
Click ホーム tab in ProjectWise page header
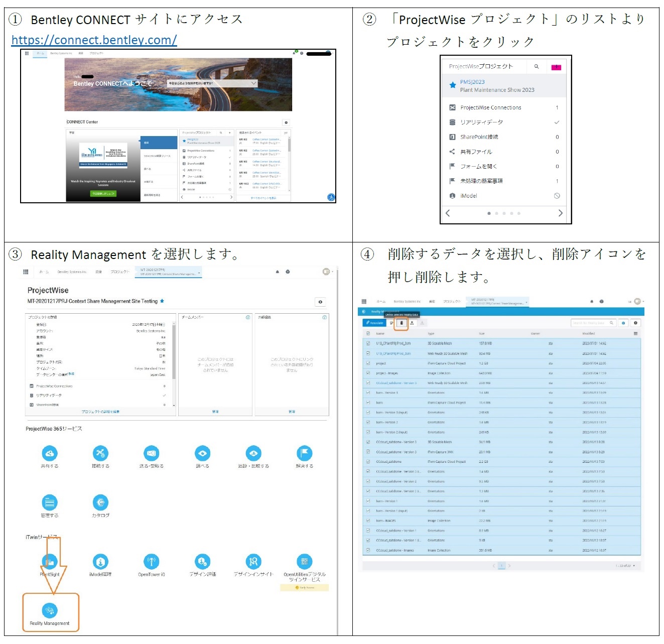coord(44,272)
